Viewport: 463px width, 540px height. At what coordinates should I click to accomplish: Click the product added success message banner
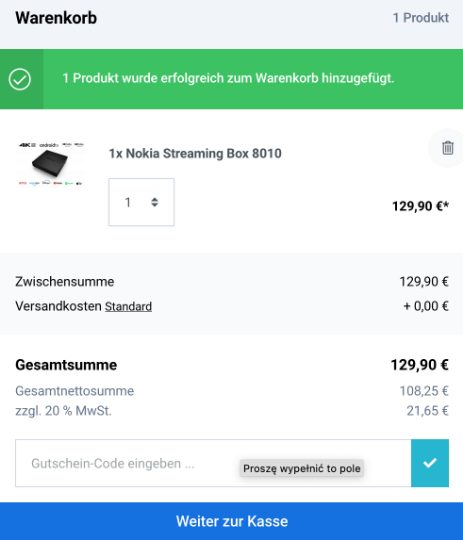[x=232, y=79]
